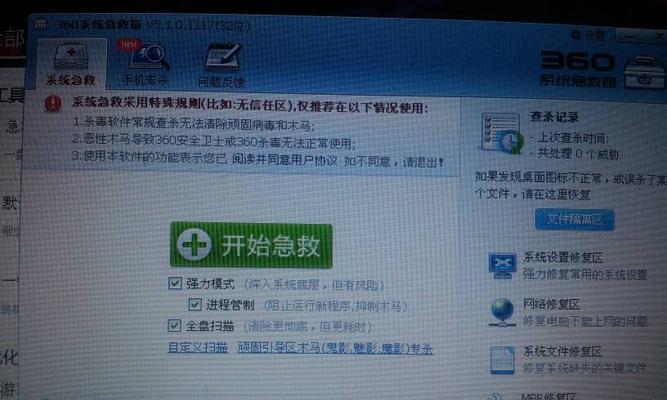Open the 问题反馈 tab
The height and width of the screenshot is (400, 667).
[x=222, y=65]
